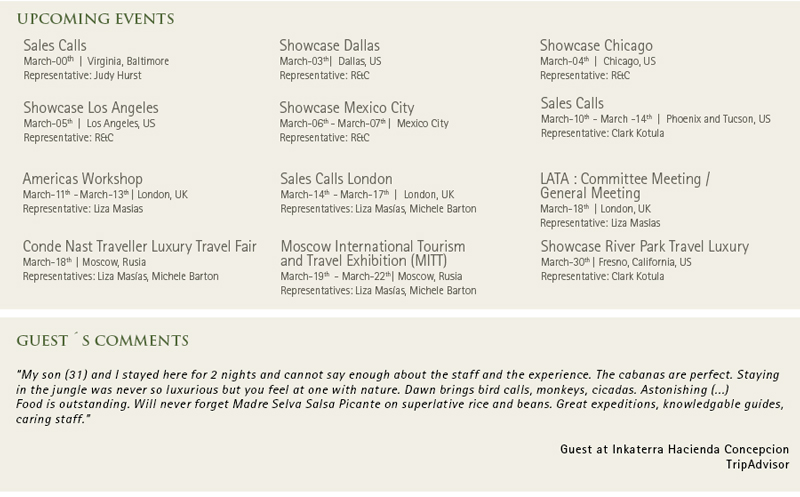The image size is (800, 497).
Task: Open the Showcase Mexico City event
Action: coord(347,108)
